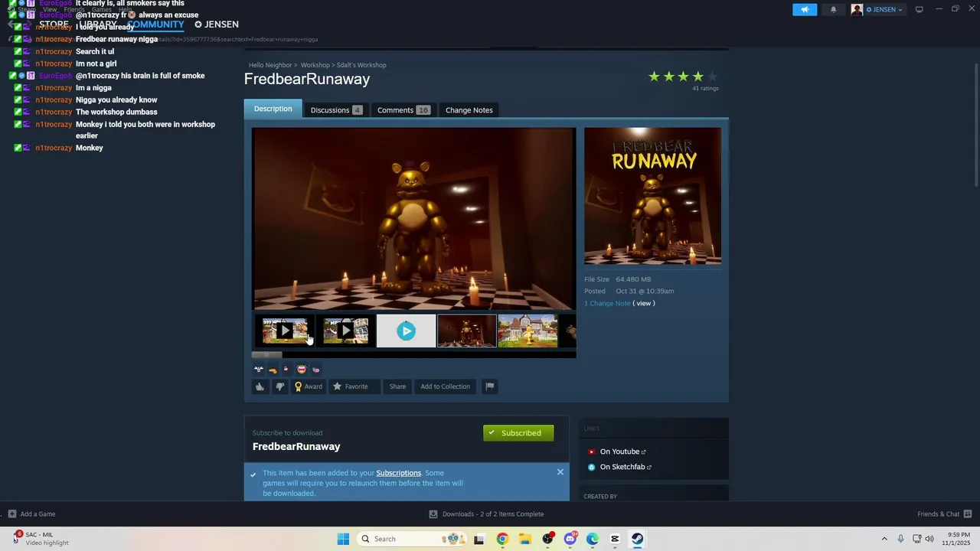Open the Share options
Image resolution: width=980 pixels, height=551 pixels.
click(x=397, y=386)
